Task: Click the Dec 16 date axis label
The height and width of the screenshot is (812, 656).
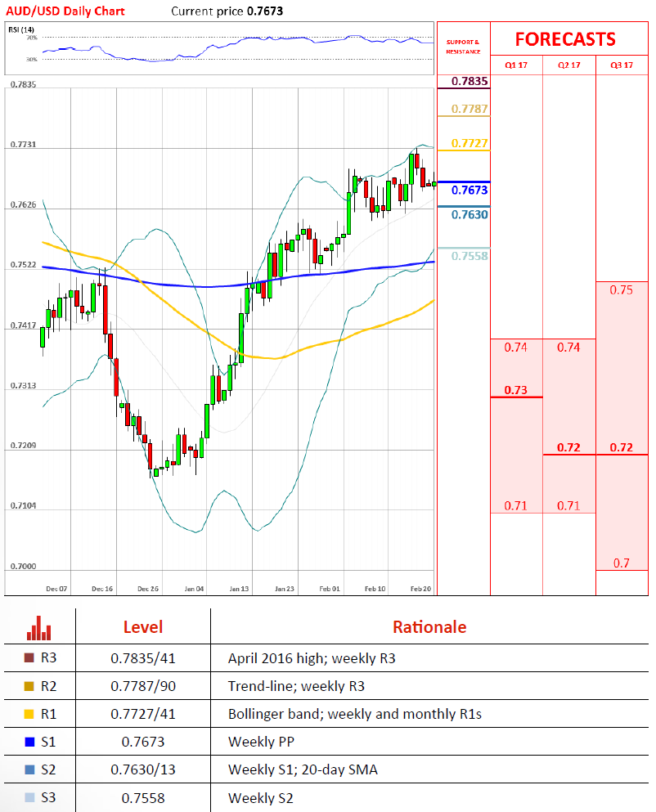Action: coord(102,589)
